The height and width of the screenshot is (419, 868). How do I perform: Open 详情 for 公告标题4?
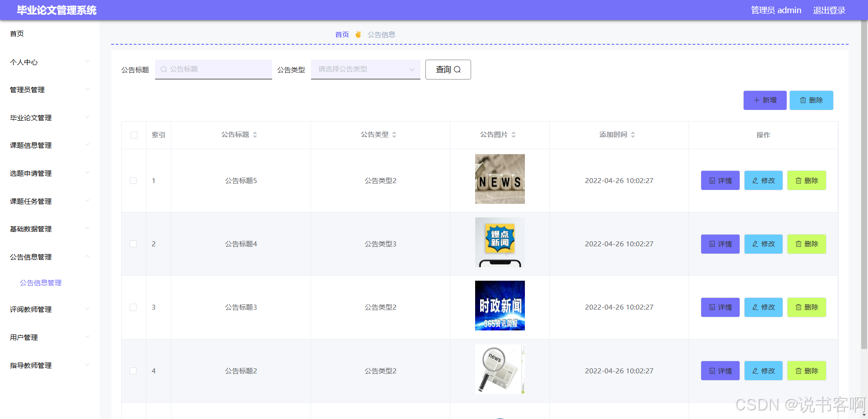pos(720,244)
